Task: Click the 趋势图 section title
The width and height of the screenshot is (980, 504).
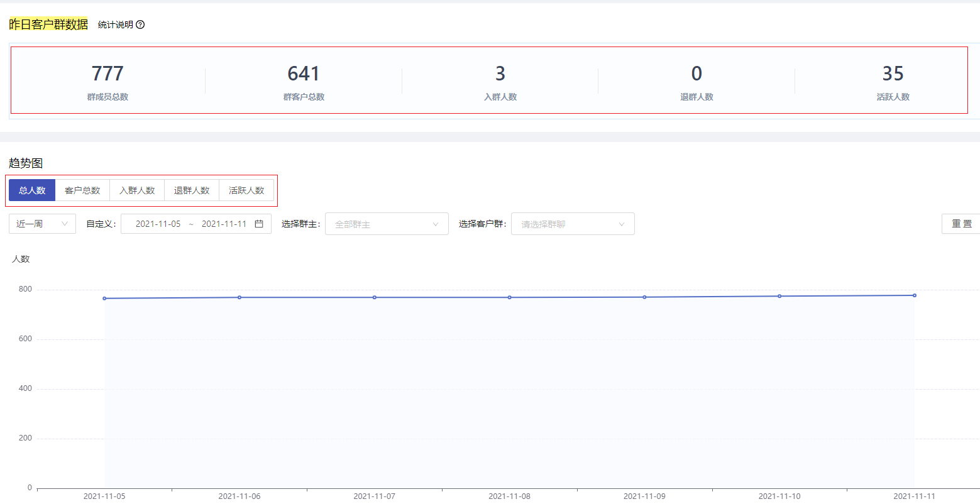Action: (x=26, y=163)
